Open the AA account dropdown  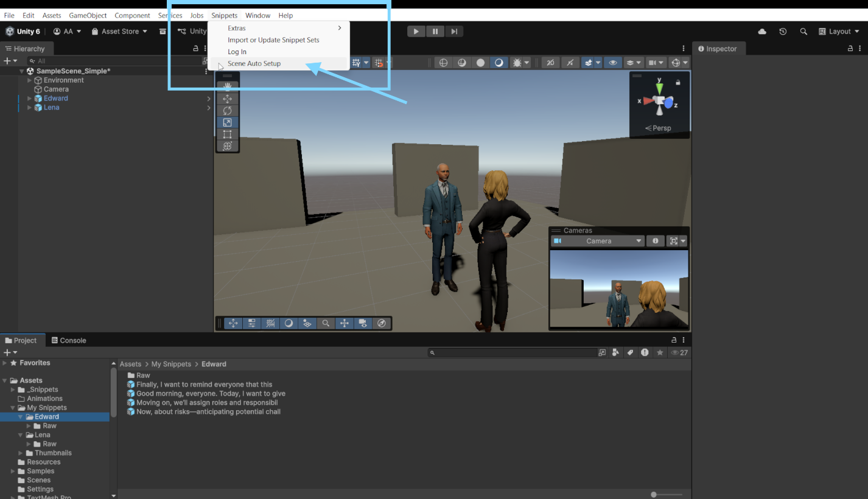(x=67, y=32)
